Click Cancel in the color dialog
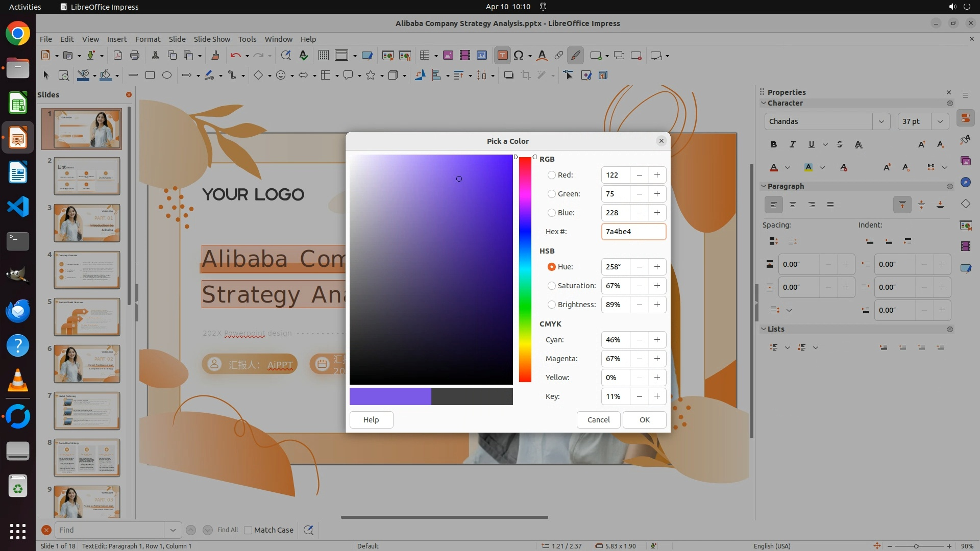 pyautogui.click(x=598, y=420)
